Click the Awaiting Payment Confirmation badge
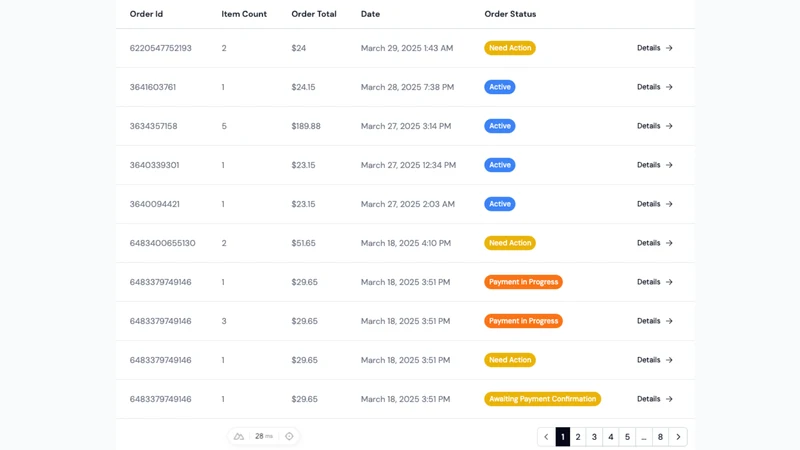 pyautogui.click(x=542, y=399)
